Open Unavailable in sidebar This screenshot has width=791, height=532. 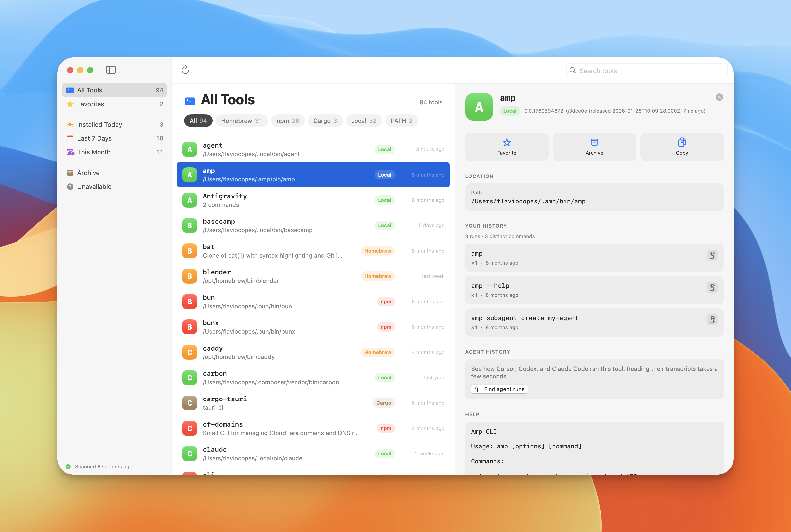(114, 187)
